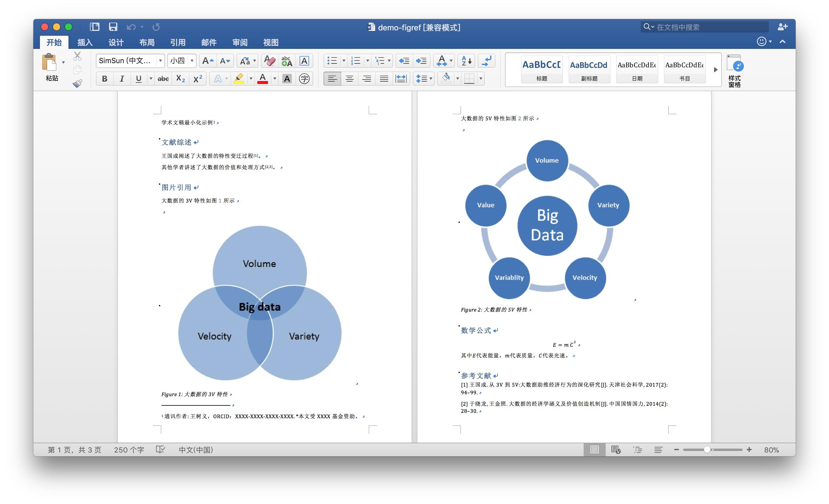Image resolution: width=829 pixels, height=504 pixels.
Task: Toggle Strikethrough text formatting
Action: [163, 79]
